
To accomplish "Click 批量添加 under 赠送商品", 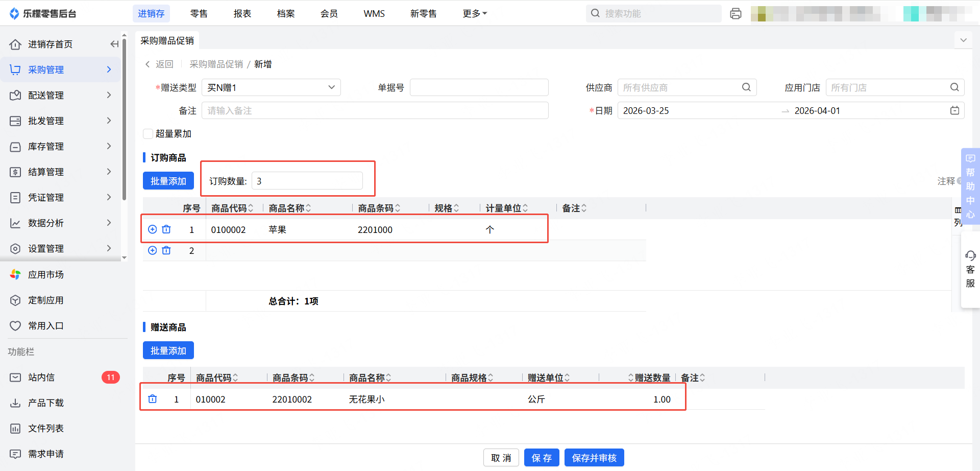I will click(168, 350).
